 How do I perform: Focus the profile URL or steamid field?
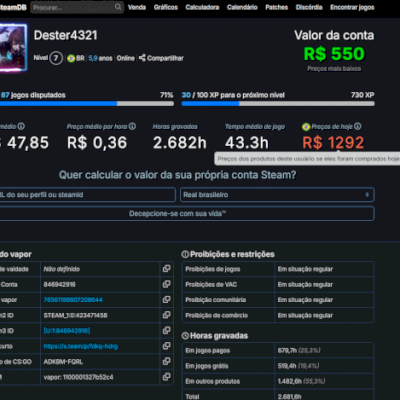click(87, 195)
